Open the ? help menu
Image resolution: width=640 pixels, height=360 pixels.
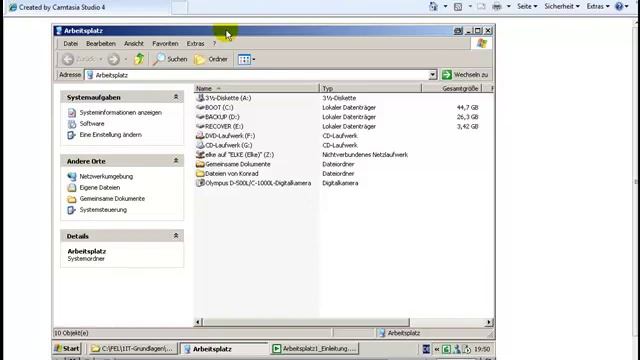coord(214,43)
